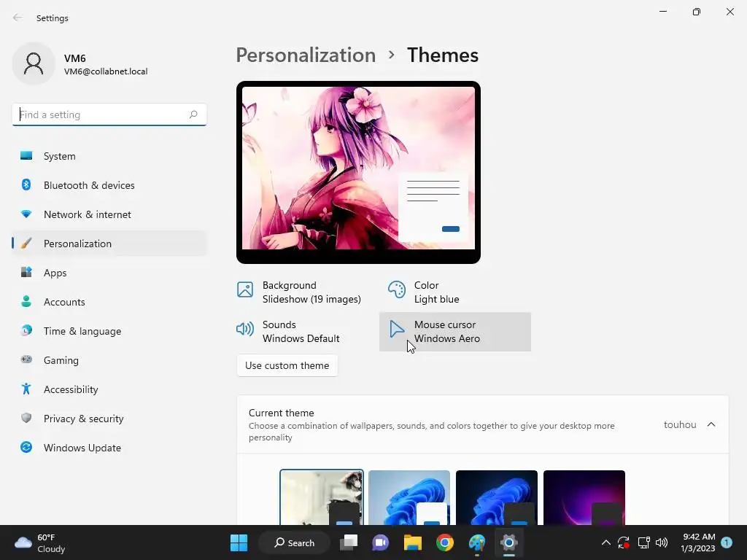Click the back arrow in Settings header
This screenshot has width=747, height=560.
click(x=18, y=17)
